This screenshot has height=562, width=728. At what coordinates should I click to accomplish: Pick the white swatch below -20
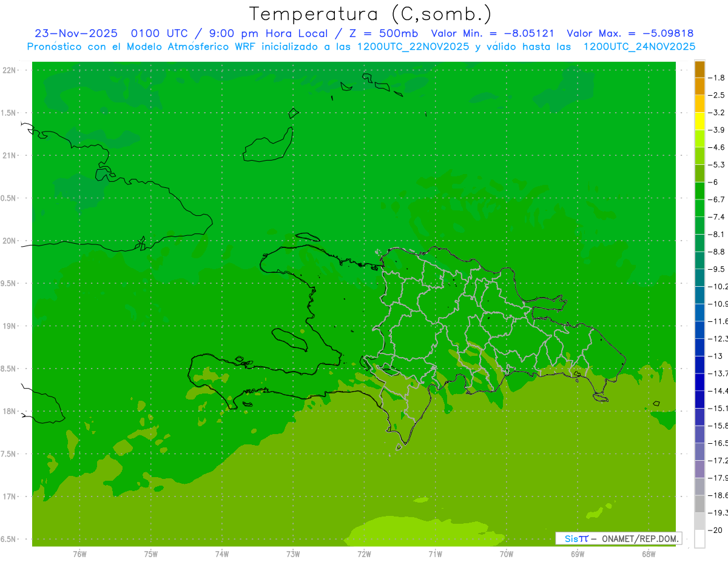pos(699,539)
